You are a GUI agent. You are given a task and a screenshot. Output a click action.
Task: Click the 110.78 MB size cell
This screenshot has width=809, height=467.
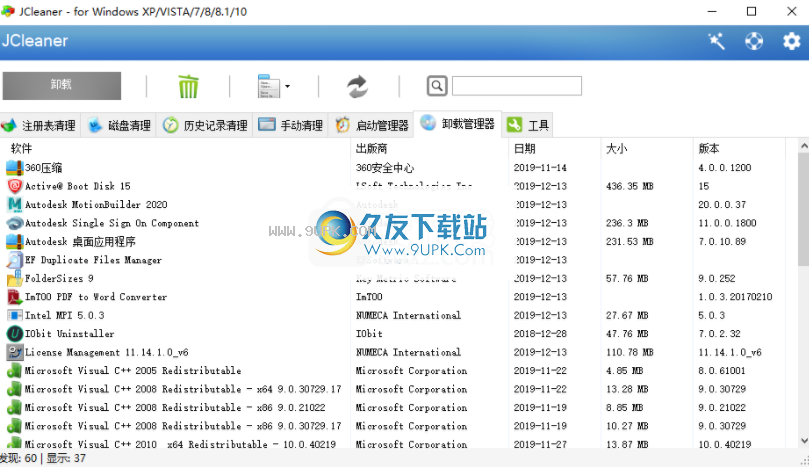click(630, 352)
